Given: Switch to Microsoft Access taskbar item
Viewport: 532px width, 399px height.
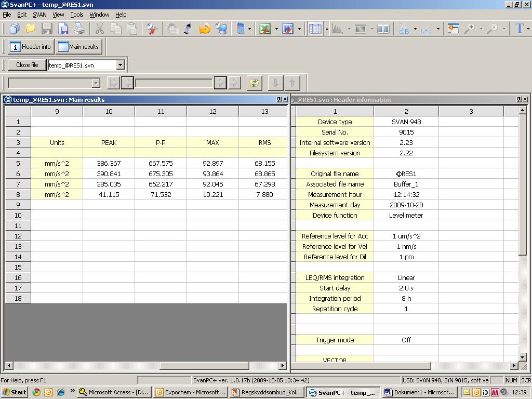Looking at the screenshot, I should (x=114, y=392).
